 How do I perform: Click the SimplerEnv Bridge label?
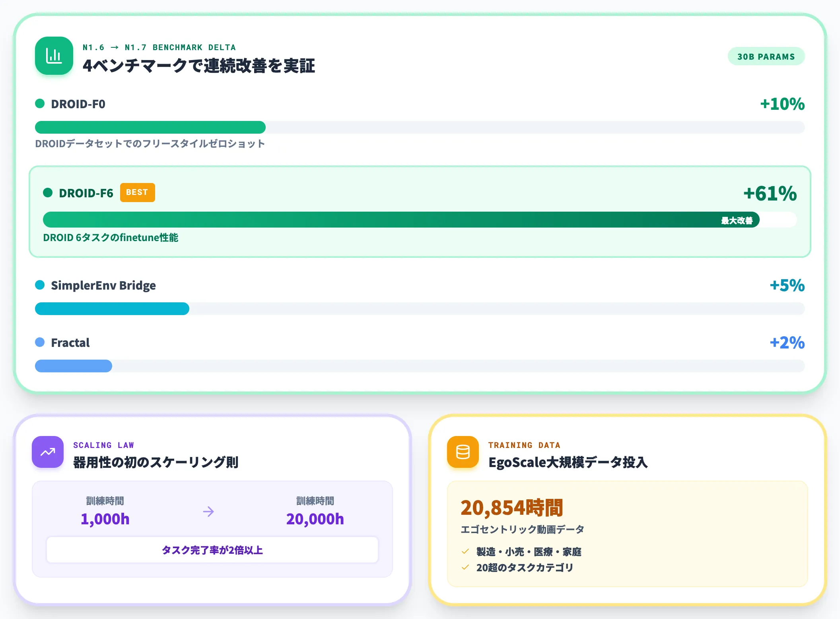(103, 286)
